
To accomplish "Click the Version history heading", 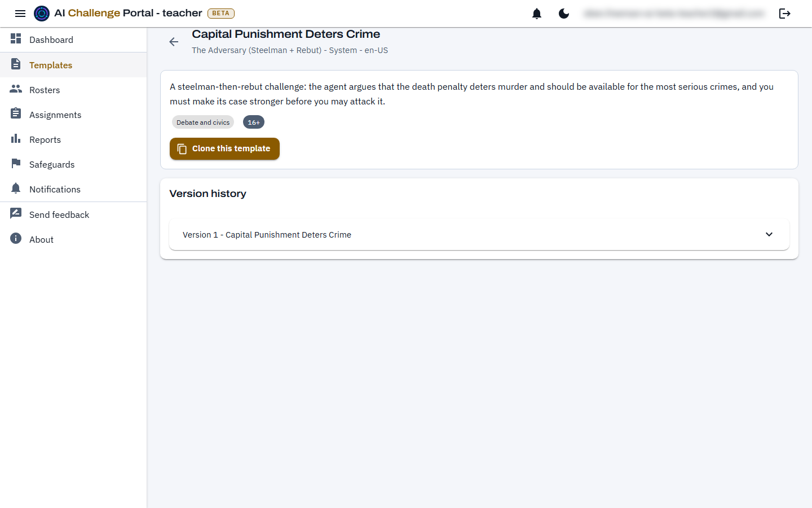I will pos(208,194).
